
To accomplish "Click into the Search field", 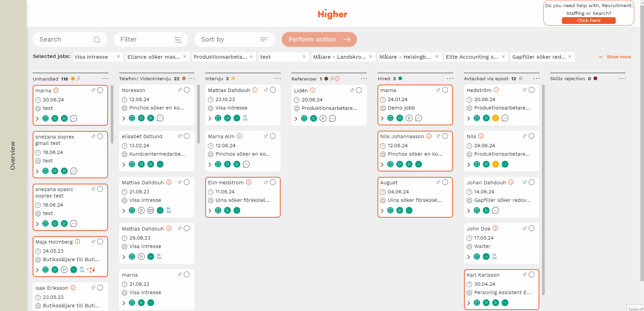I will [64, 39].
